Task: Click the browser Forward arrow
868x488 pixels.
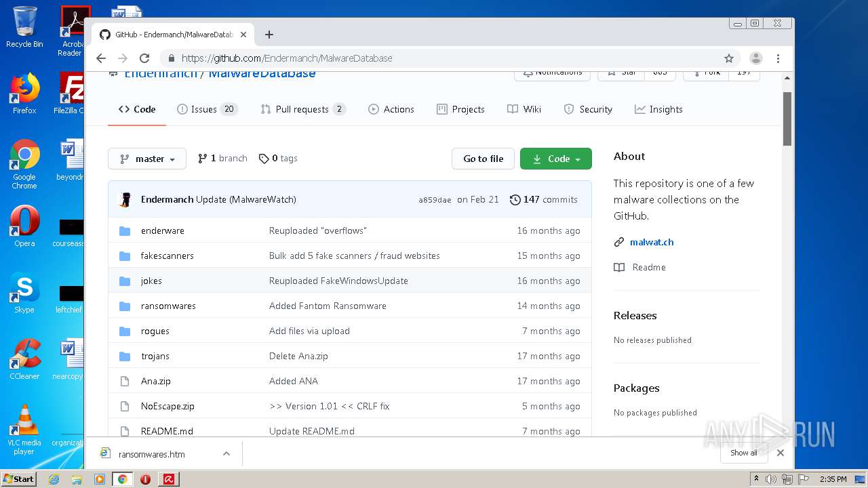Action: point(123,58)
